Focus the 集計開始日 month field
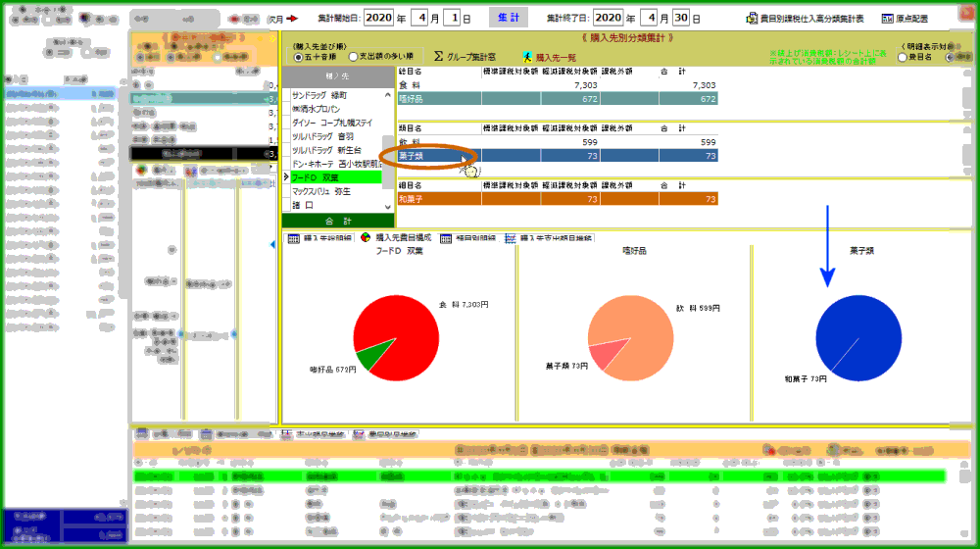Screen dimensions: 980x549 [420, 18]
